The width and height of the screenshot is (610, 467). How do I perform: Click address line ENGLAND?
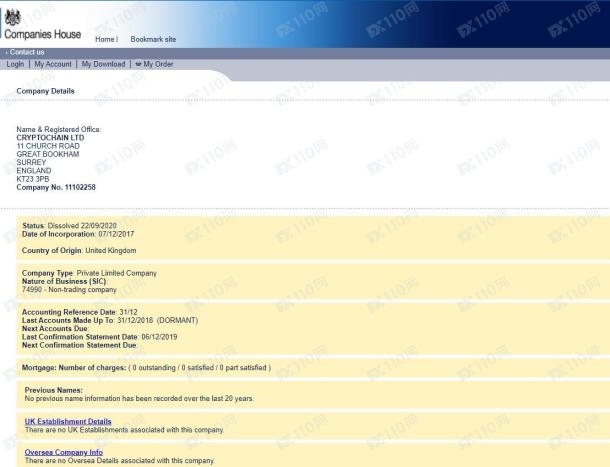click(x=34, y=171)
